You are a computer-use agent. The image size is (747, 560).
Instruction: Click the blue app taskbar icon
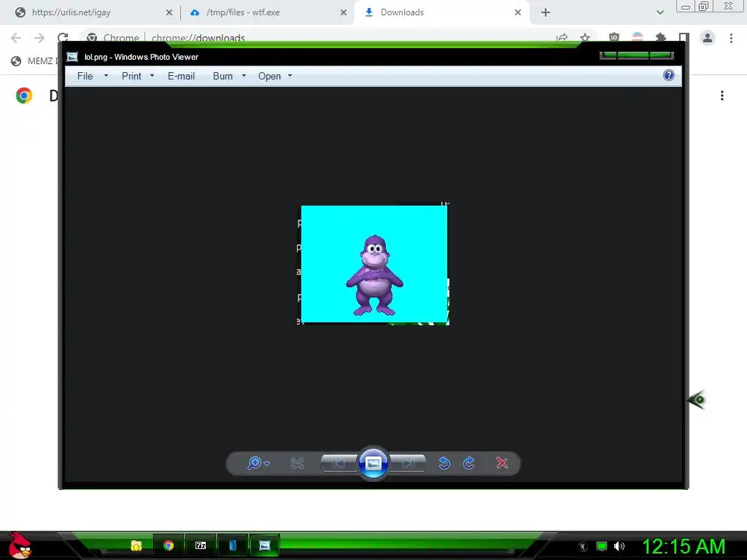[233, 545]
